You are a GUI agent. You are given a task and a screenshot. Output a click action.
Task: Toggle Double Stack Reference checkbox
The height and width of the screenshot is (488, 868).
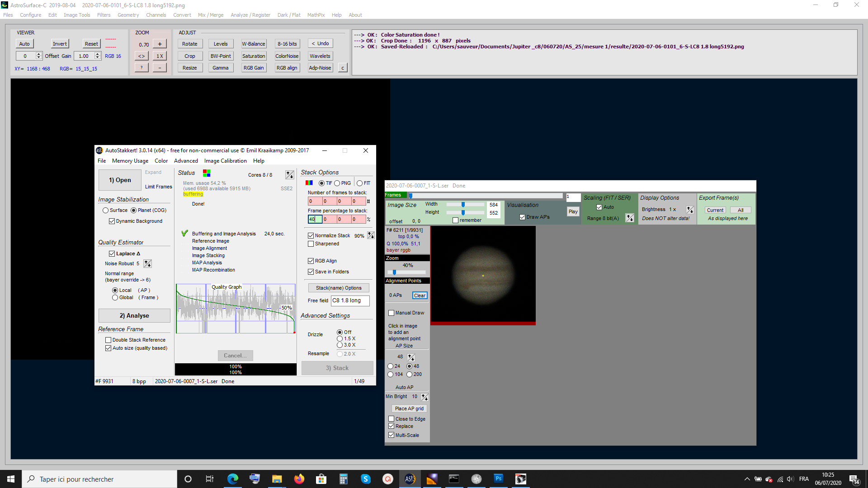(x=108, y=340)
